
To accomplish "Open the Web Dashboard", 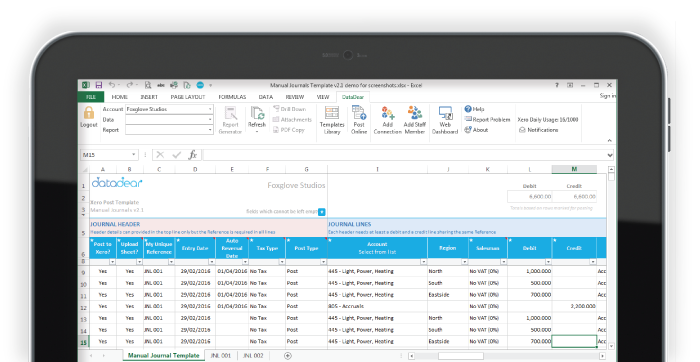I will pos(445,120).
